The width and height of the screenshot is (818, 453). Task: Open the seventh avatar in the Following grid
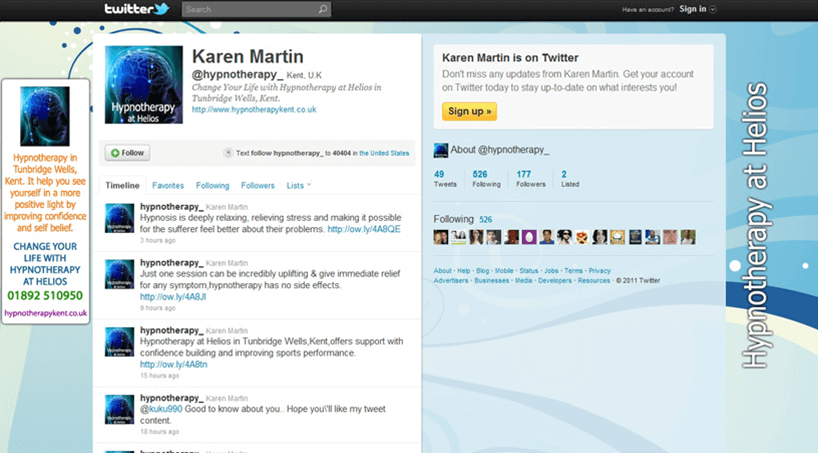547,237
